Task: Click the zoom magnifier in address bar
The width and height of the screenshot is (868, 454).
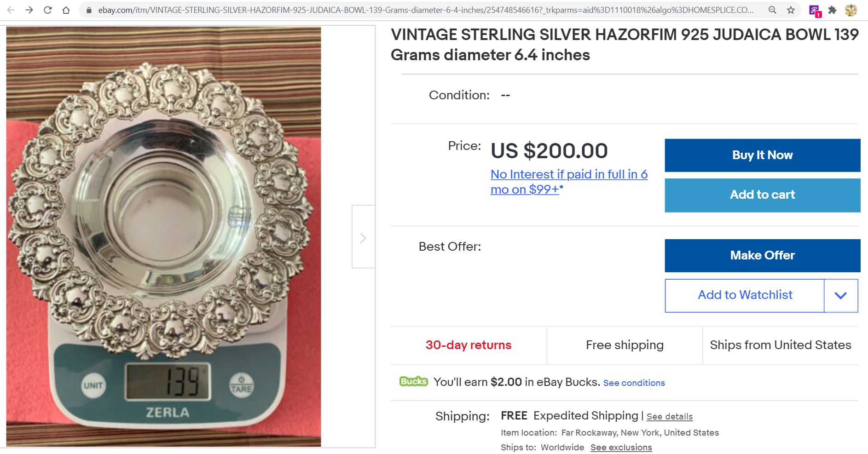Action: [x=772, y=10]
